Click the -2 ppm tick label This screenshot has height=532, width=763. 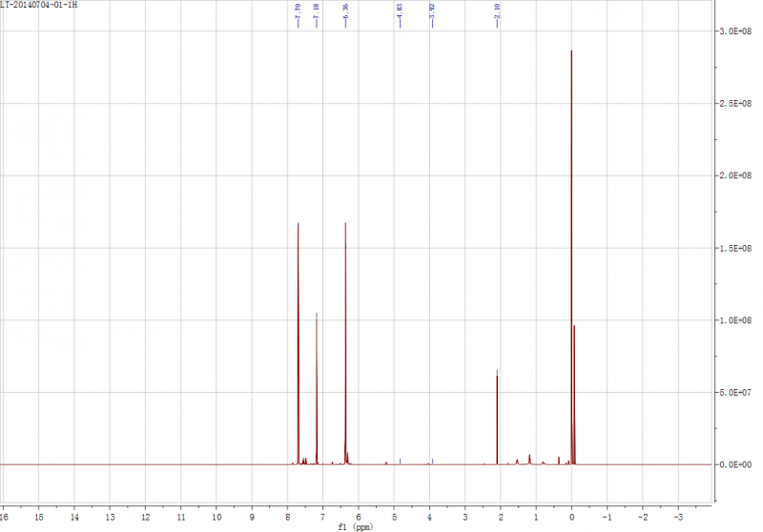coord(642,518)
